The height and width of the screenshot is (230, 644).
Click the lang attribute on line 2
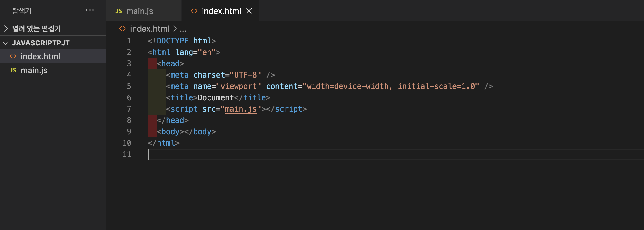tap(184, 52)
